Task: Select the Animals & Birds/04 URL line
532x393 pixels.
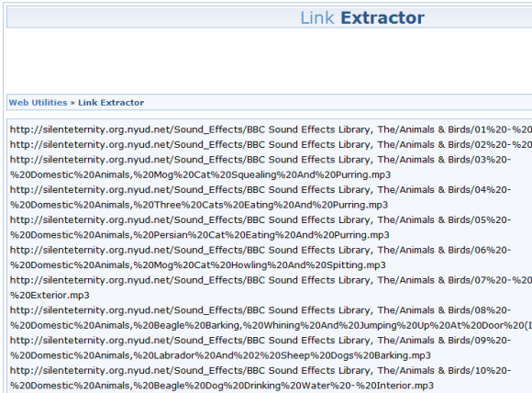Action: coord(260,190)
